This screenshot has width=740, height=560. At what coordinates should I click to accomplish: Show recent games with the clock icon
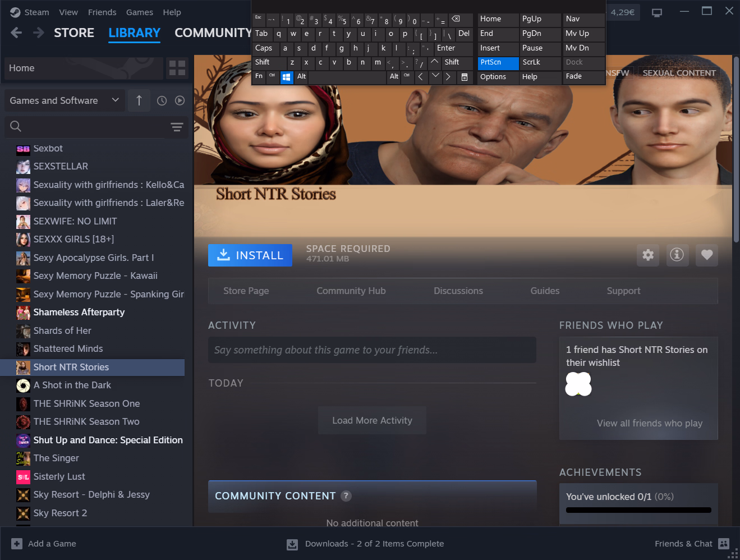coord(162,100)
